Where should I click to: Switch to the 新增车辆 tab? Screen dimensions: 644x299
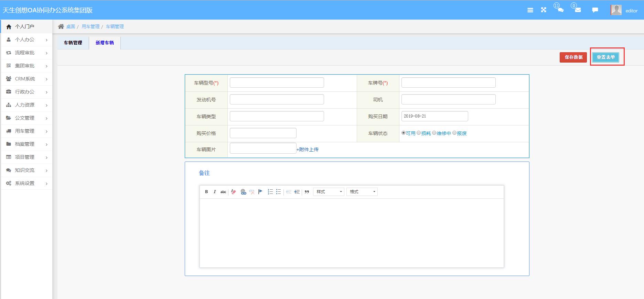(x=105, y=43)
